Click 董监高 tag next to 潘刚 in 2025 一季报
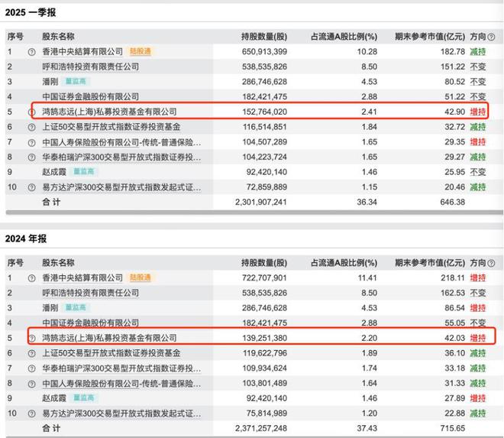The height and width of the screenshot is (438, 504). click(76, 82)
